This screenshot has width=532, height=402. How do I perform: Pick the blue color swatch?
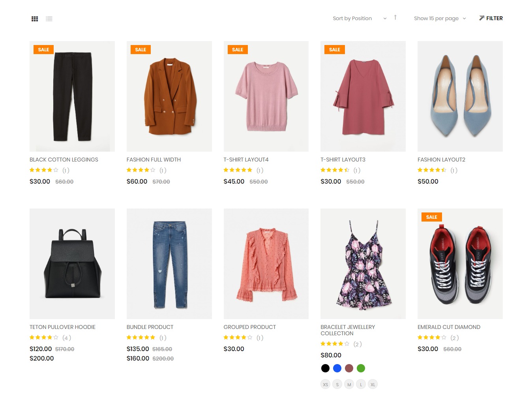pyautogui.click(x=337, y=368)
